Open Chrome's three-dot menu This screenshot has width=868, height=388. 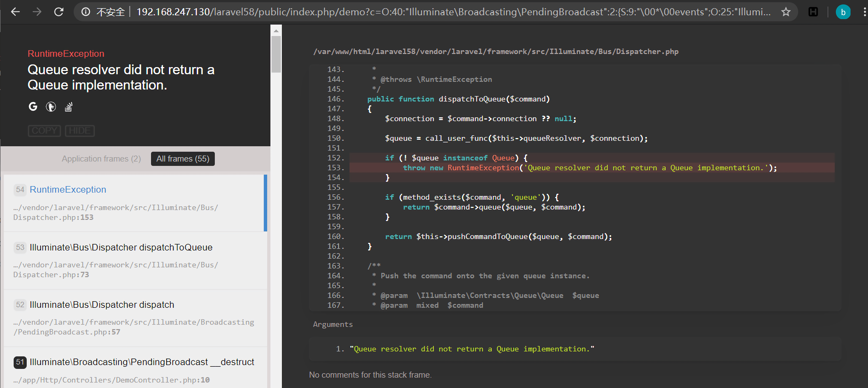point(864,12)
